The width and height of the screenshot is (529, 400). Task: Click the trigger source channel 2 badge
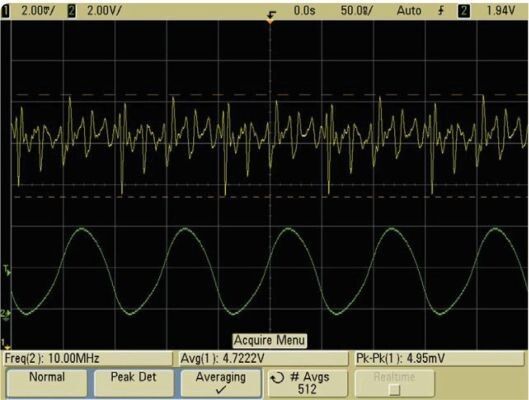(x=464, y=11)
